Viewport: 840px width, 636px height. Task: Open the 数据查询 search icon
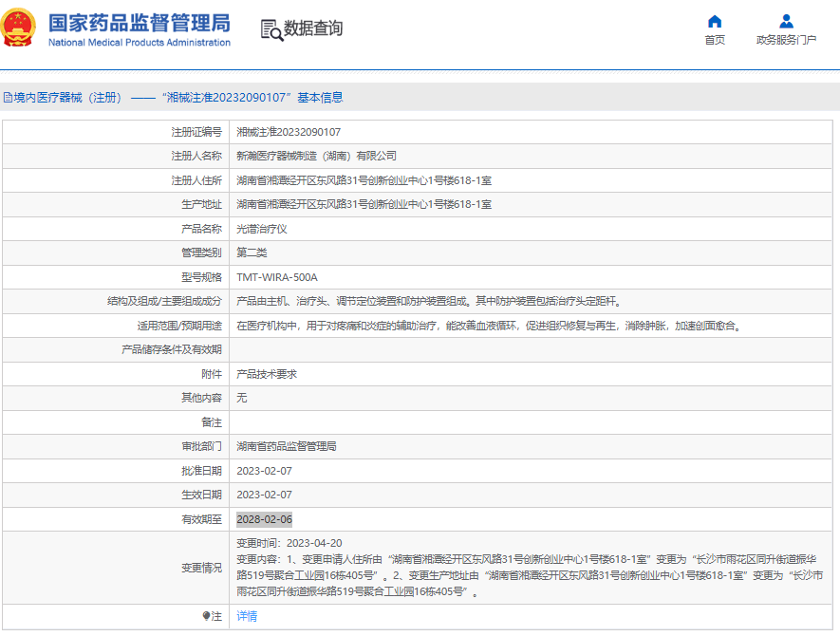click(x=271, y=30)
